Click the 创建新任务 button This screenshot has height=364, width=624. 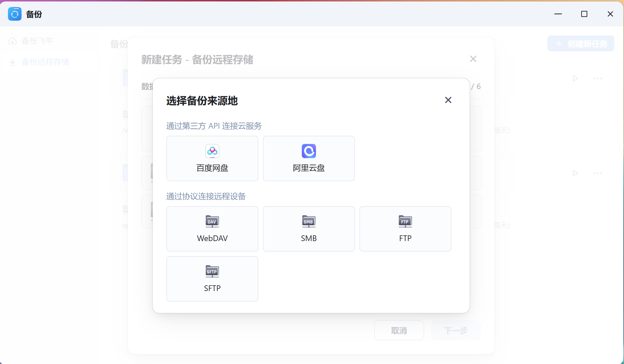click(x=581, y=44)
